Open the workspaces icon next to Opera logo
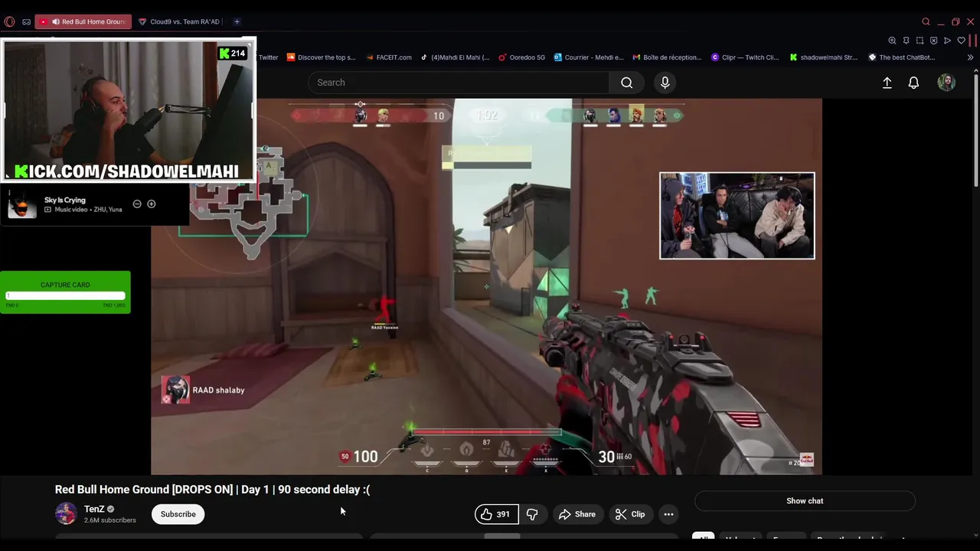This screenshot has height=551, width=980. click(26, 21)
